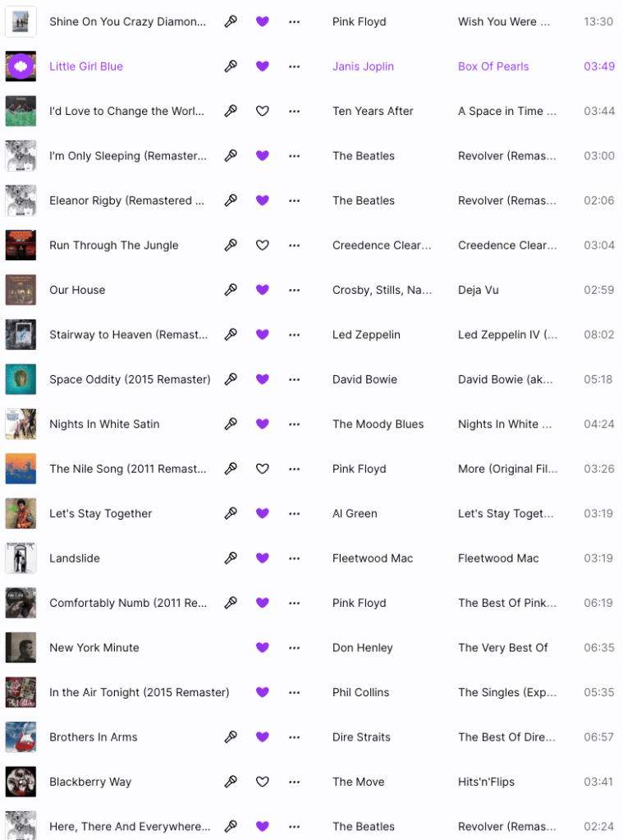Open lyrics for Let's Stay Together
The image size is (623, 840).
231,513
